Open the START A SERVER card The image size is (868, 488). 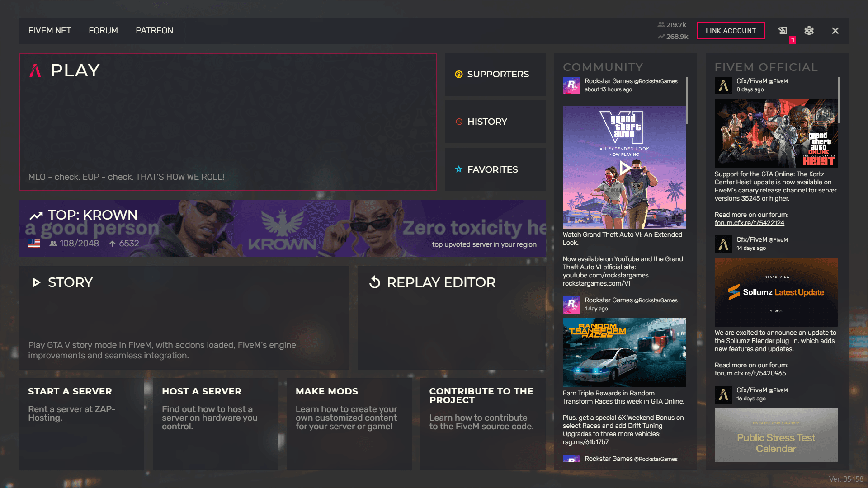point(82,424)
